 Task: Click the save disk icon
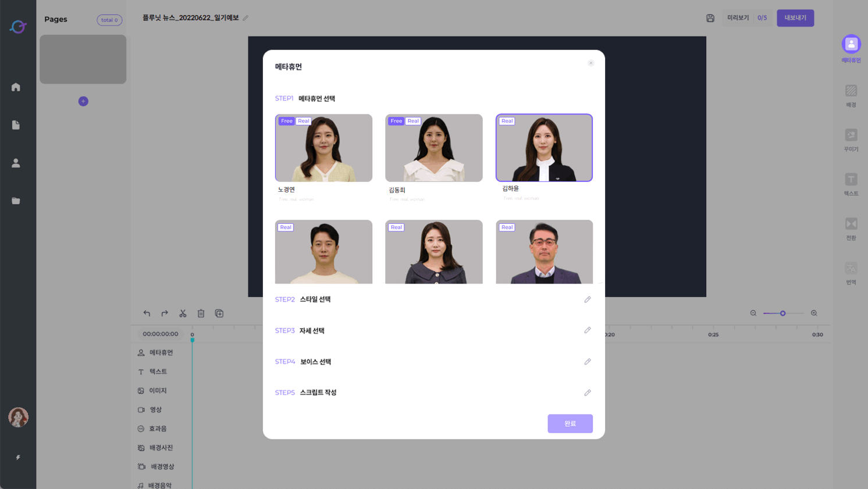(x=710, y=18)
